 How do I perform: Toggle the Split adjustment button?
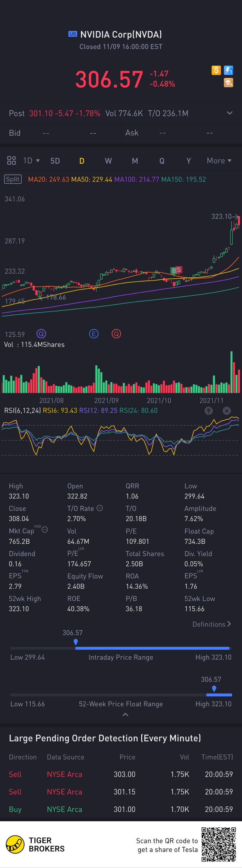tap(13, 179)
